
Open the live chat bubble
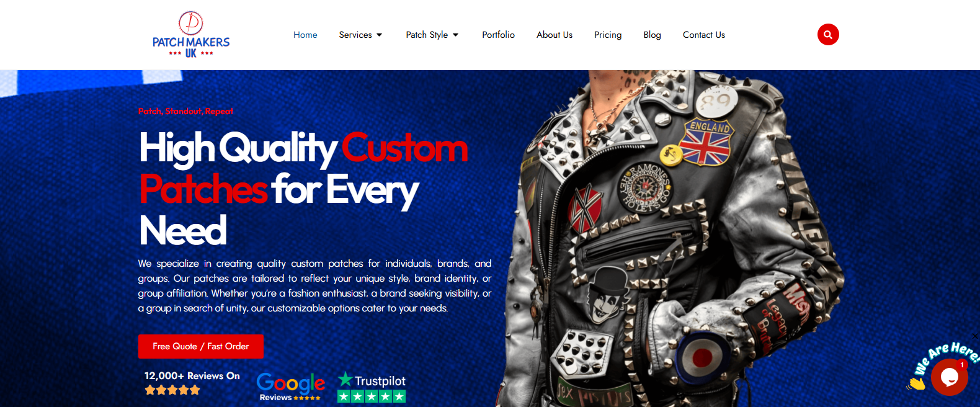point(949,377)
